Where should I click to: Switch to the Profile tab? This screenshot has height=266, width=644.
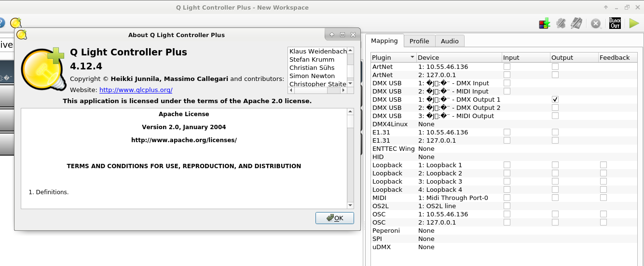(x=419, y=41)
